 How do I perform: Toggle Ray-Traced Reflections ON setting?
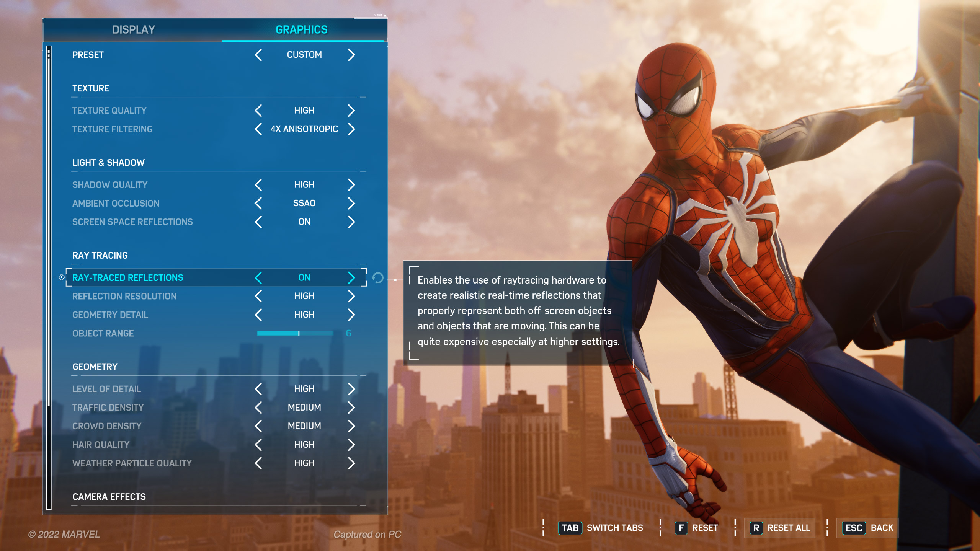pos(304,277)
